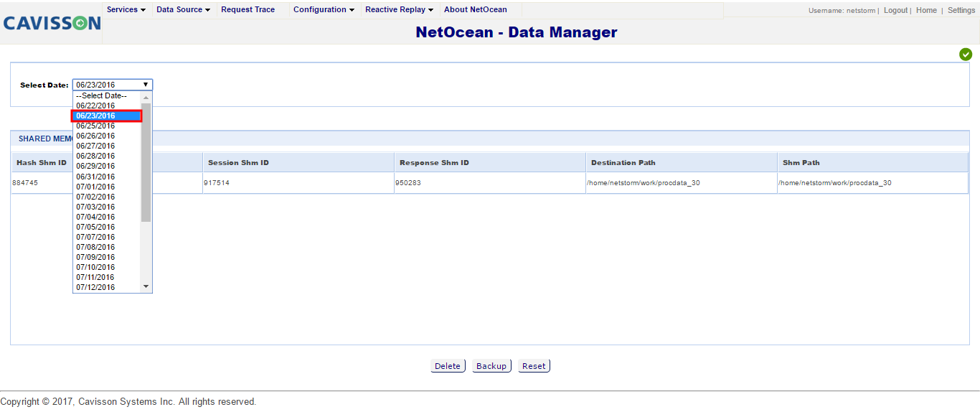980x412 pixels.
Task: Select 07/11/2016 from the date list
Action: coord(107,277)
